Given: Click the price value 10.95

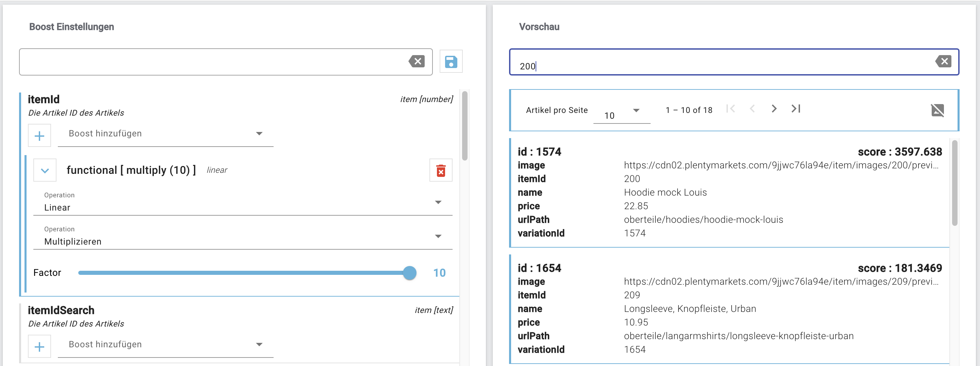Looking at the screenshot, I should (x=636, y=322).
